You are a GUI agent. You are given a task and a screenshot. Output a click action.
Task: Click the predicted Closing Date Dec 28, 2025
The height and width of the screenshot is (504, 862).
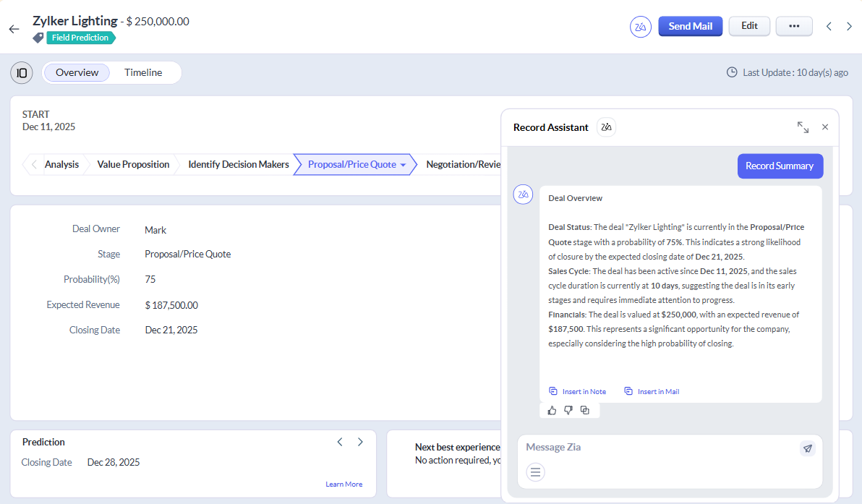(x=114, y=462)
